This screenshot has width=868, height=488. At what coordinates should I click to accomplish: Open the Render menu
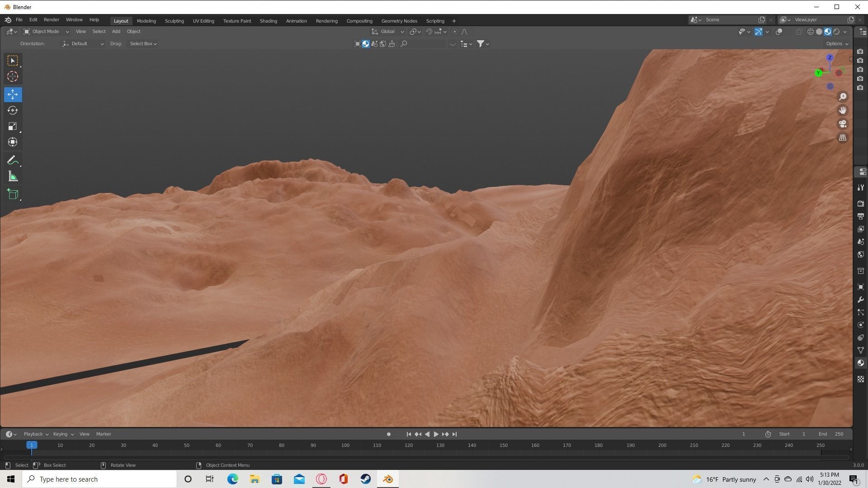(x=51, y=20)
